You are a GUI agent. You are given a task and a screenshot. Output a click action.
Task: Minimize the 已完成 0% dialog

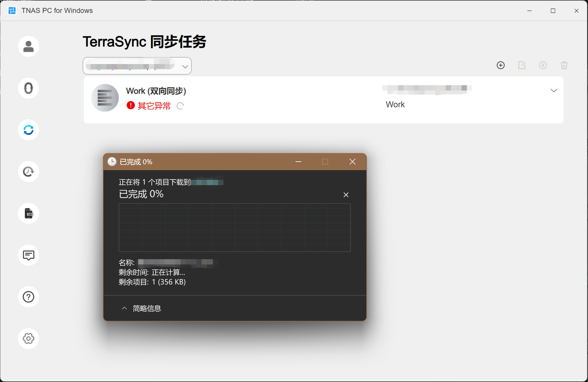coord(299,162)
